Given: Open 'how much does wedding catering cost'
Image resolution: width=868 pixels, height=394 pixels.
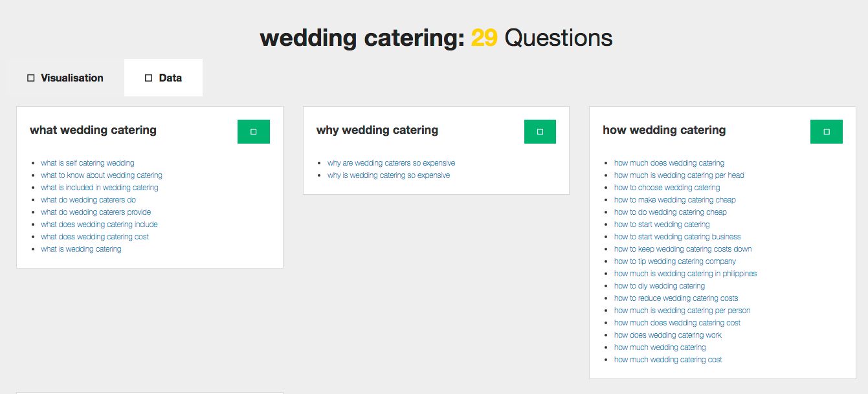Looking at the screenshot, I should coord(678,323).
